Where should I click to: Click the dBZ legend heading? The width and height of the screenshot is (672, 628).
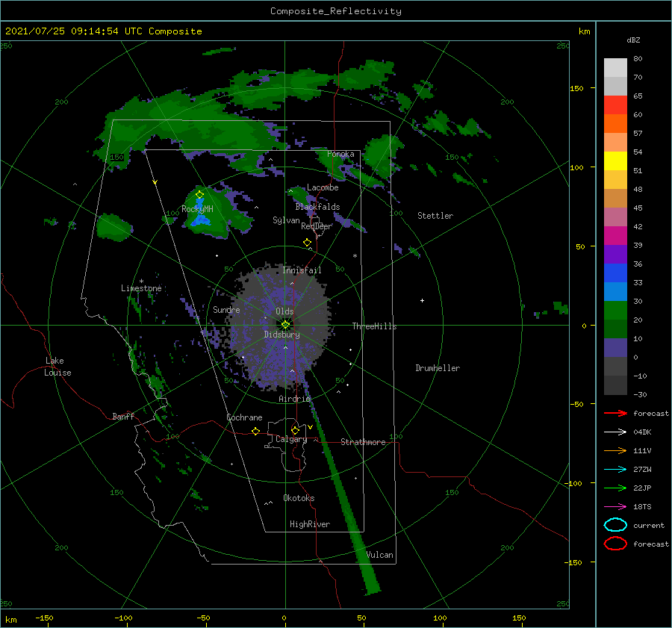633,40
